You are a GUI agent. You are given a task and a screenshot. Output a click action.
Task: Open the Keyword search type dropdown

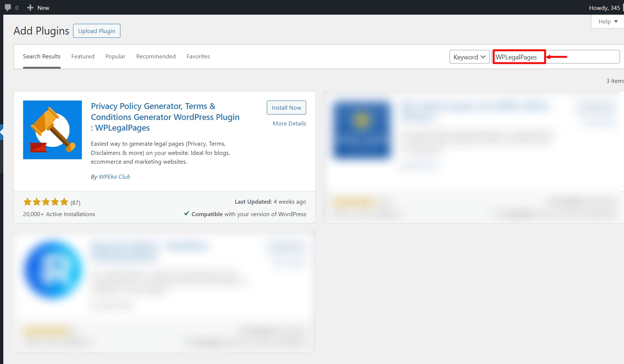tap(469, 57)
